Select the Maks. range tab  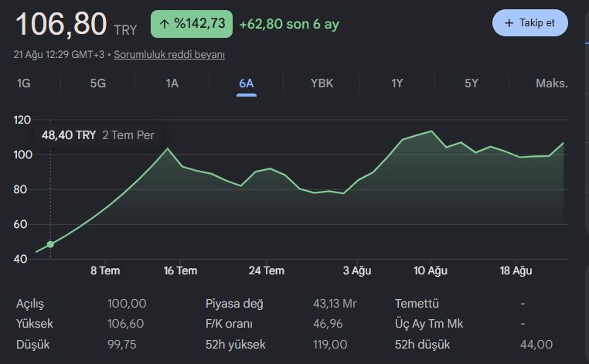point(551,83)
